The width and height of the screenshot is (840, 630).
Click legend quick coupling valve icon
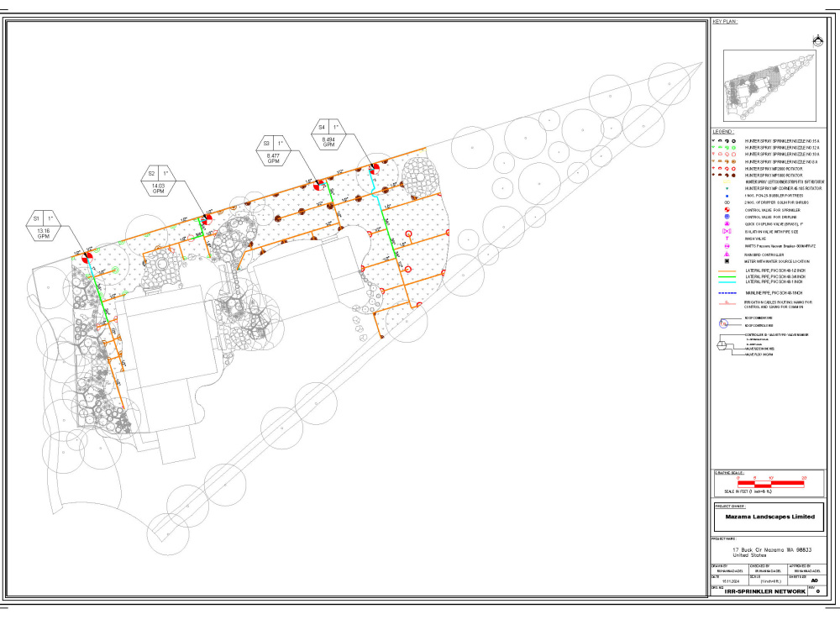727,223
